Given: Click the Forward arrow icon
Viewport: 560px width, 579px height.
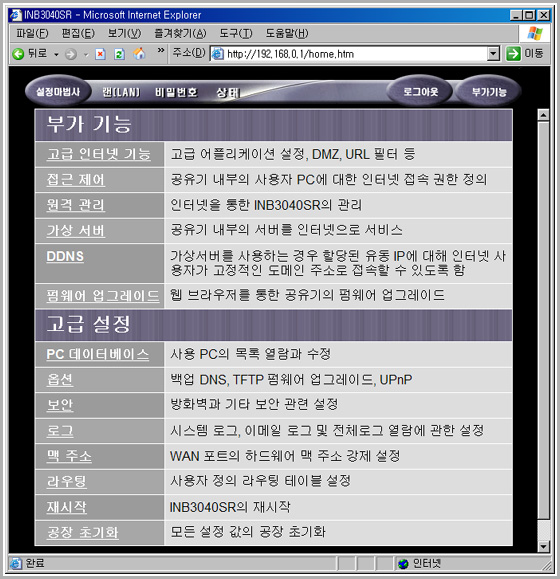Looking at the screenshot, I should [71, 55].
